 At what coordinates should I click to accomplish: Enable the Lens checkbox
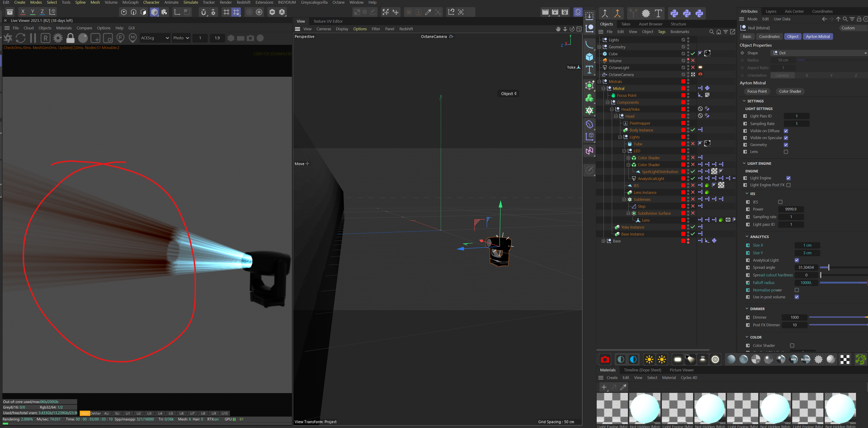pos(786,152)
